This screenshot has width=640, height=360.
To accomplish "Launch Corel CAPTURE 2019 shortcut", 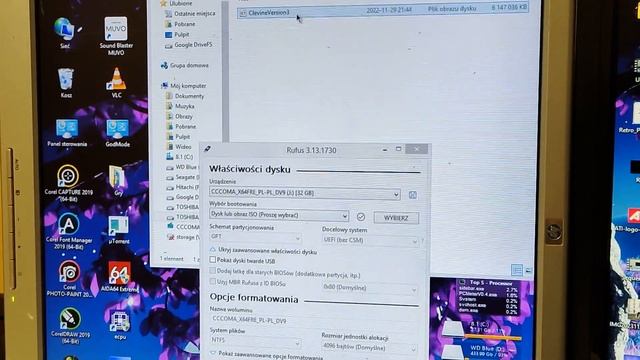I will (69, 183).
